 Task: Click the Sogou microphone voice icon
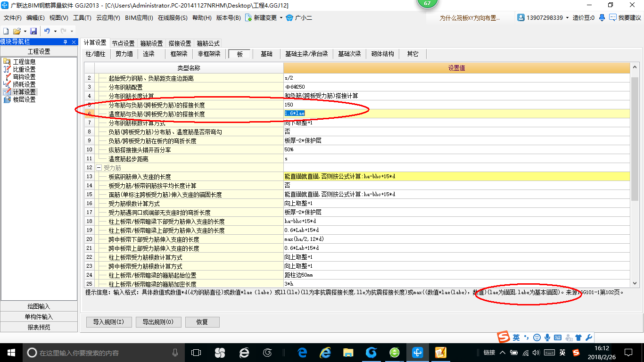pyautogui.click(x=547, y=337)
